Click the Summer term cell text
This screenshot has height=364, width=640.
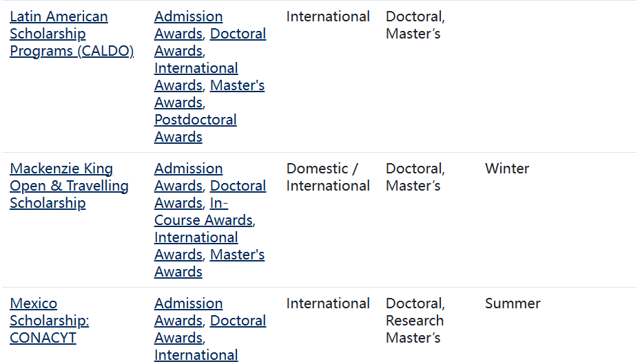[513, 303]
